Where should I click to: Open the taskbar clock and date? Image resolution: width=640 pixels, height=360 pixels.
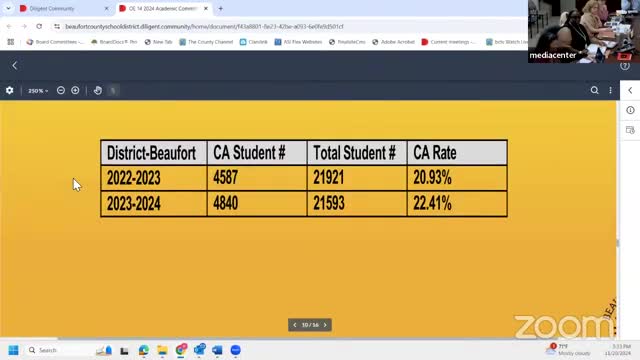coord(618,350)
